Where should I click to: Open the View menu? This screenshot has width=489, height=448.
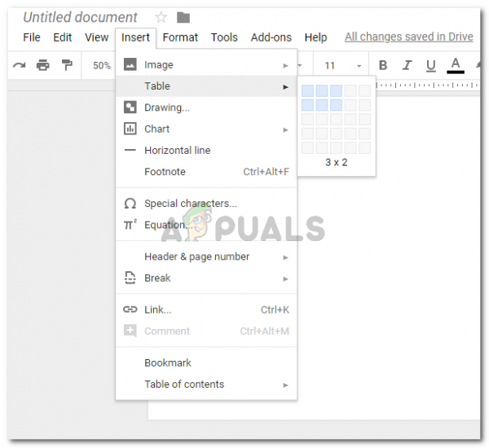coord(97,37)
